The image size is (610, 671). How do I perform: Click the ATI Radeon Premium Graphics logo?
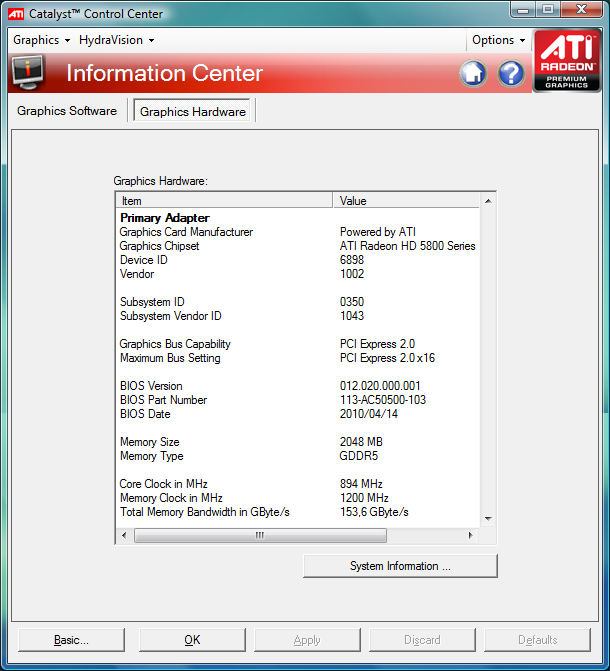567,61
